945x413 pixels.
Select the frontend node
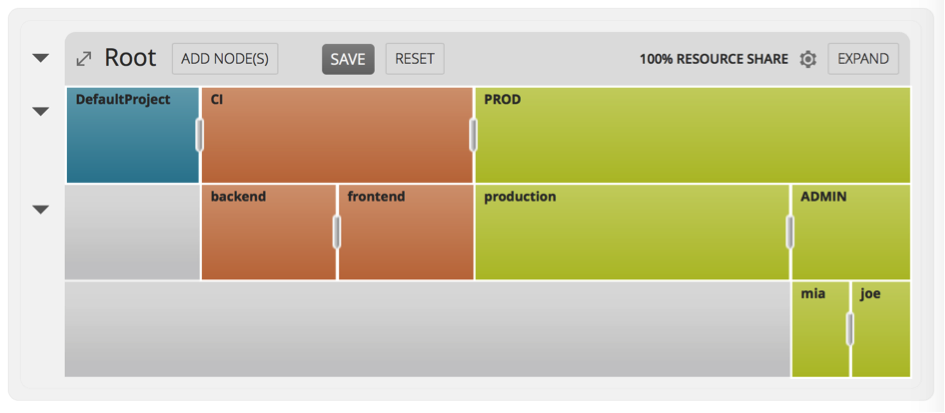tap(406, 232)
